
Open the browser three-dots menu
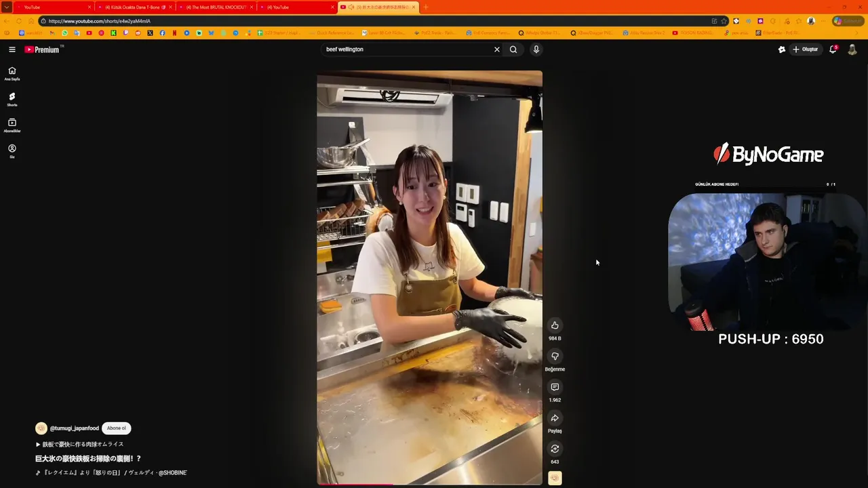[823, 21]
